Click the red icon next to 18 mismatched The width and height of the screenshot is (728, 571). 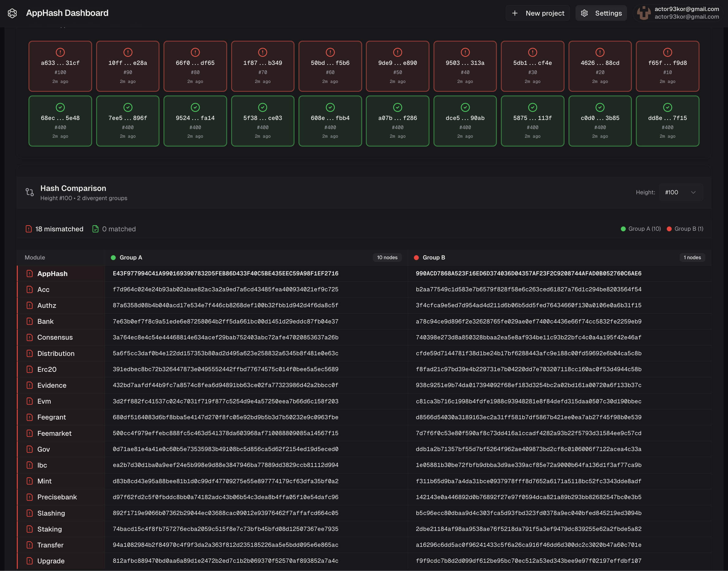coord(28,229)
